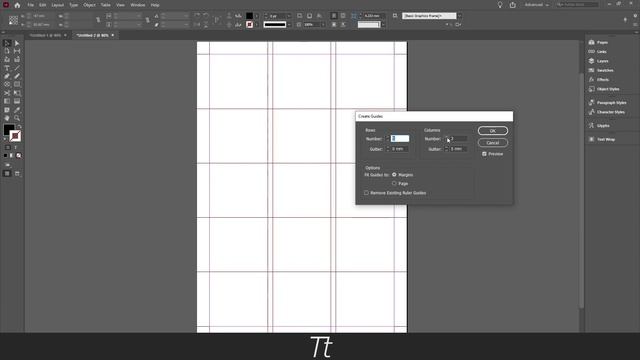Select the Pen tool
The image size is (640, 360).
coord(7,76)
